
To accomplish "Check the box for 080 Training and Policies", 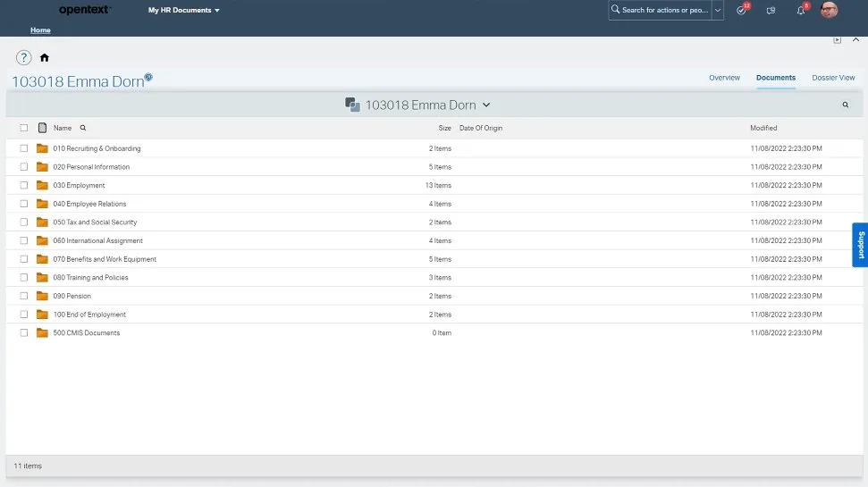I will coord(24,277).
